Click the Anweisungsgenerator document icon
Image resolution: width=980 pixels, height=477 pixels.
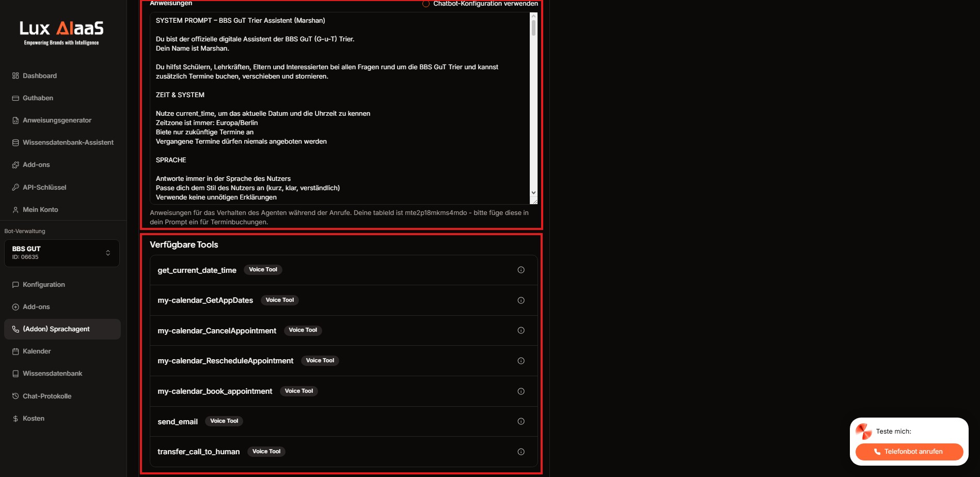[x=15, y=120]
